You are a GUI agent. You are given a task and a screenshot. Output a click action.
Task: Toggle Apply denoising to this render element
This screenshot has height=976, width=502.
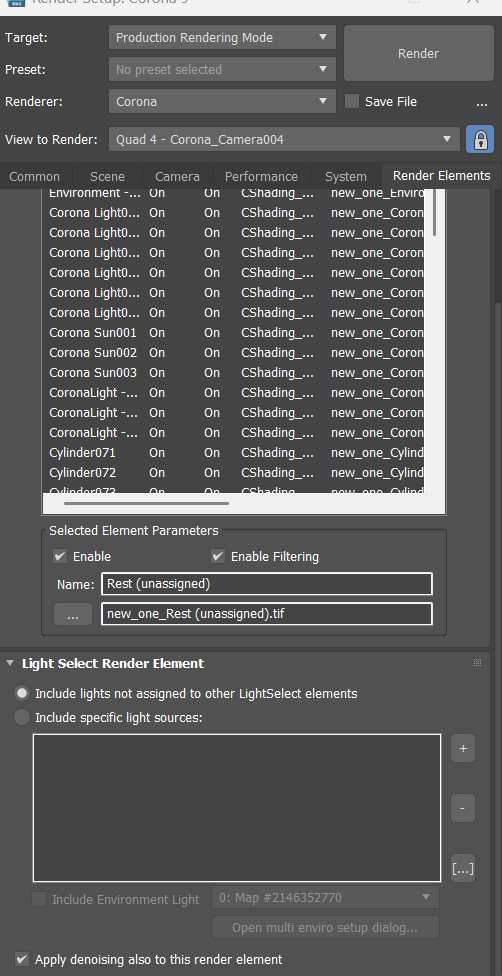click(x=22, y=959)
